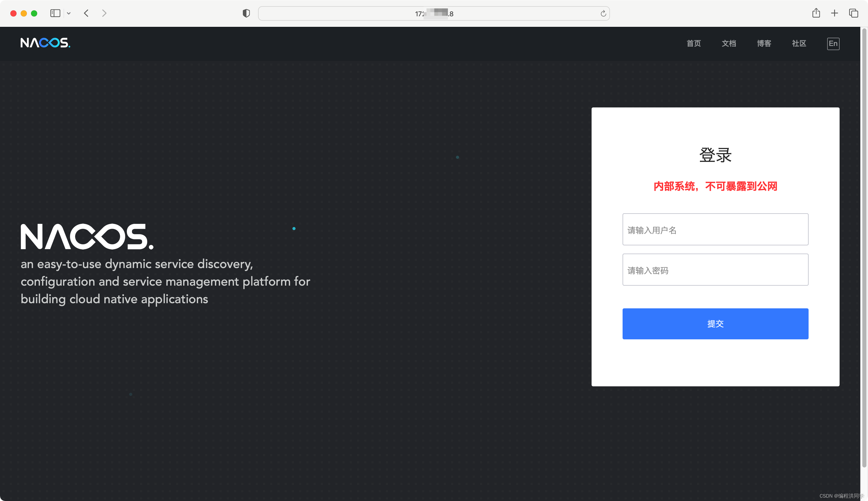
Task: Focus the 请输入密码 password field
Action: (715, 270)
